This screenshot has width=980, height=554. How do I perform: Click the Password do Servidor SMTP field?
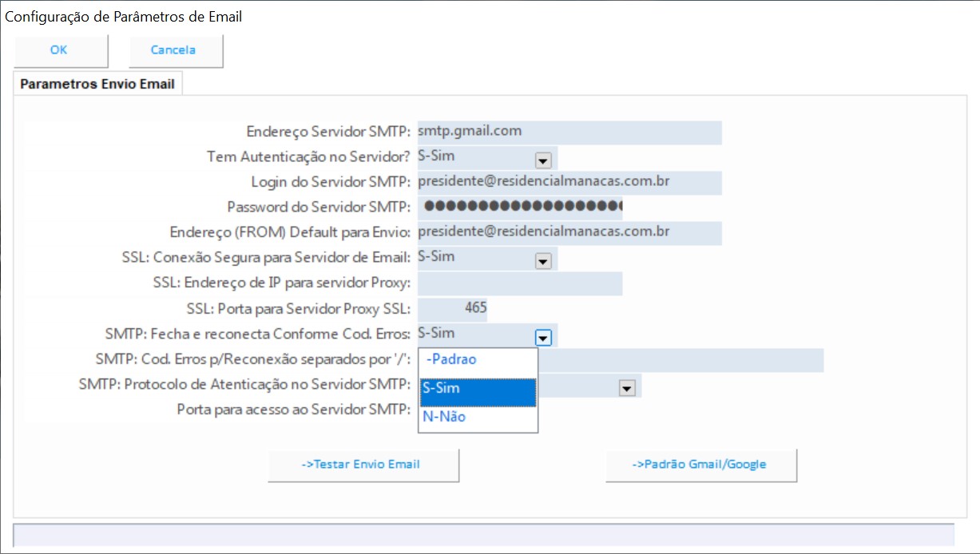[x=519, y=208]
